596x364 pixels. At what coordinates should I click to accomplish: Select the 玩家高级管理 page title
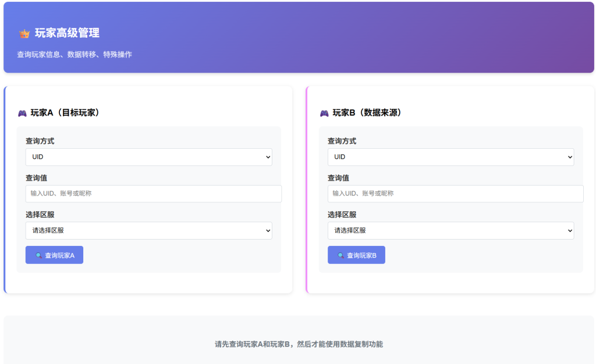tap(68, 33)
